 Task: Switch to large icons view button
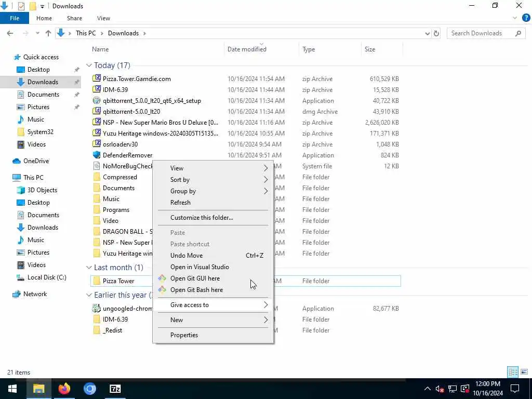pyautogui.click(x=524, y=372)
